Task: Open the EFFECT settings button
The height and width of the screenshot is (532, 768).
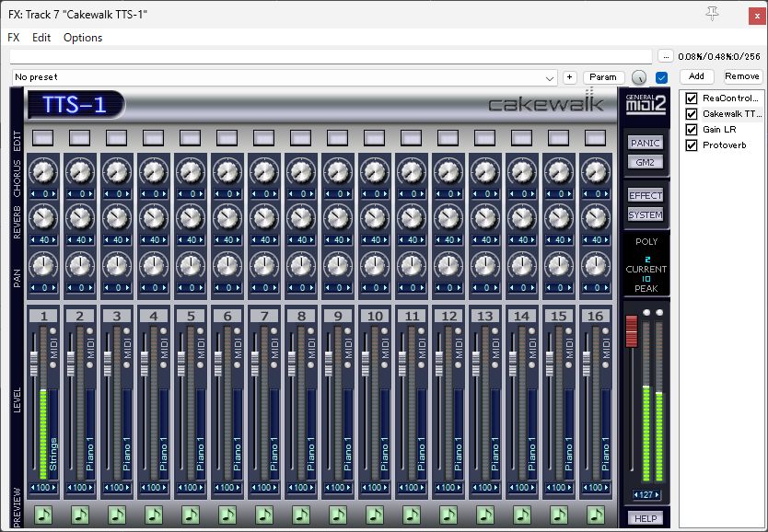Action: pos(646,196)
